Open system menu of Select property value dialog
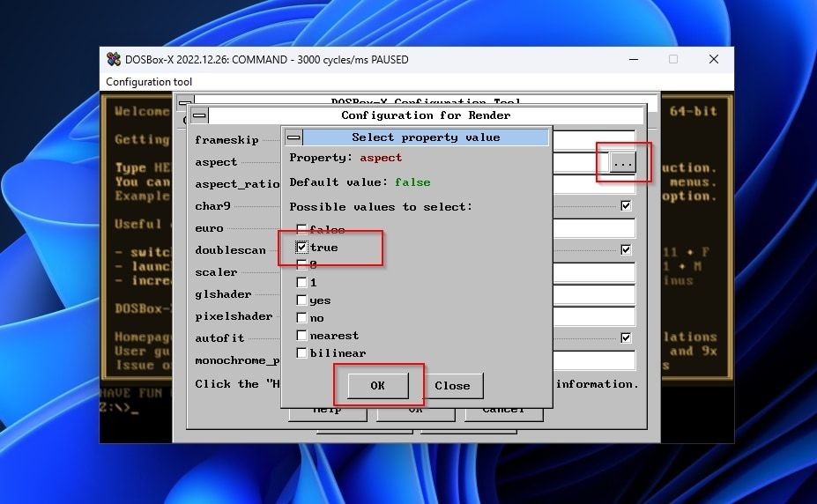This screenshot has height=504, width=817. 293,137
